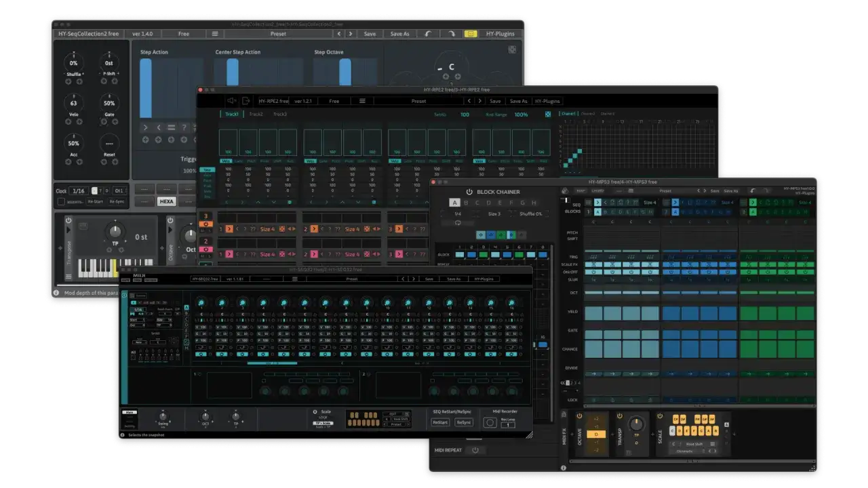Click the ReSync button in HY-SEQ32
Viewport: 868px width, 488px height.
pos(464,422)
